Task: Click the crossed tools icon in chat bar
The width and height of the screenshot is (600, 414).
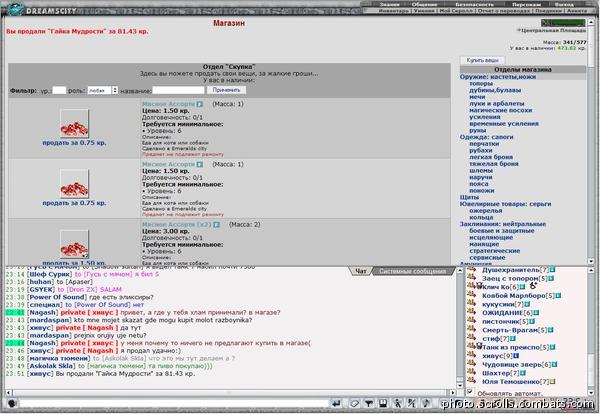Action: tap(412, 403)
